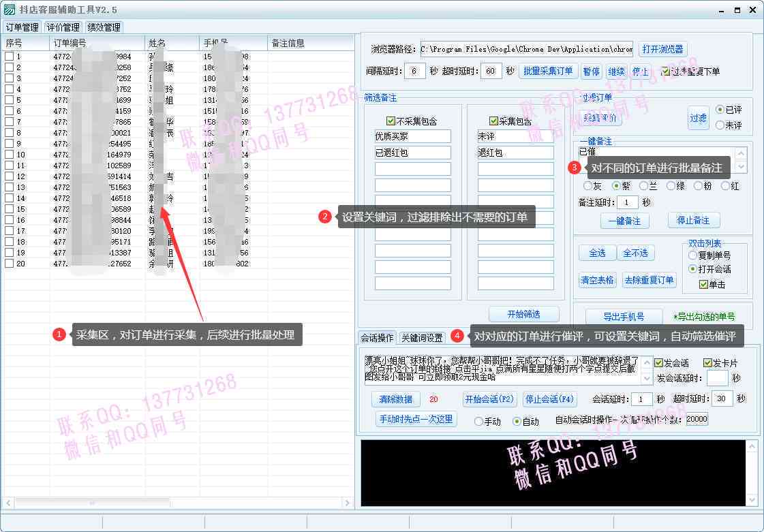Click the 一键备注 button
This screenshot has height=532, width=764.
(x=625, y=221)
